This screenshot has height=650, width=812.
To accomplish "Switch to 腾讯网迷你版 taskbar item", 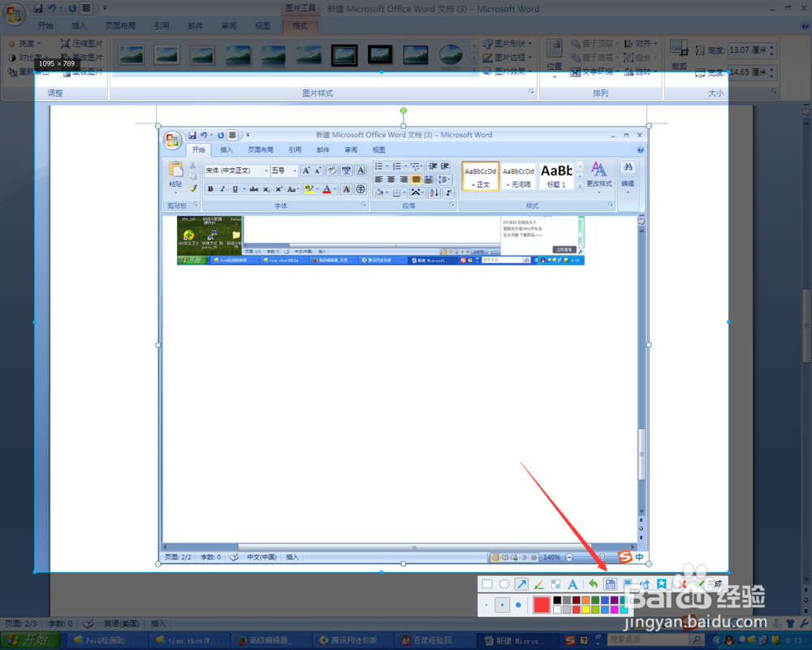I will point(354,640).
